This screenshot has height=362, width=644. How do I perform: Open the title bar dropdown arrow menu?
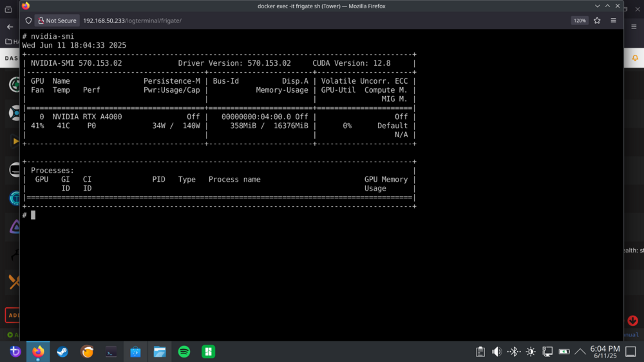point(597,6)
